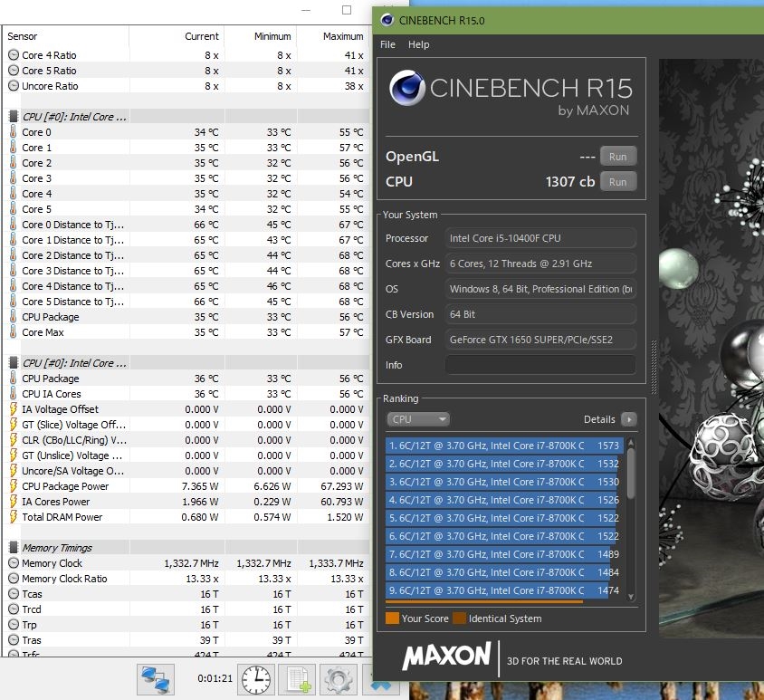Expand ranking Details arrow button

628,419
